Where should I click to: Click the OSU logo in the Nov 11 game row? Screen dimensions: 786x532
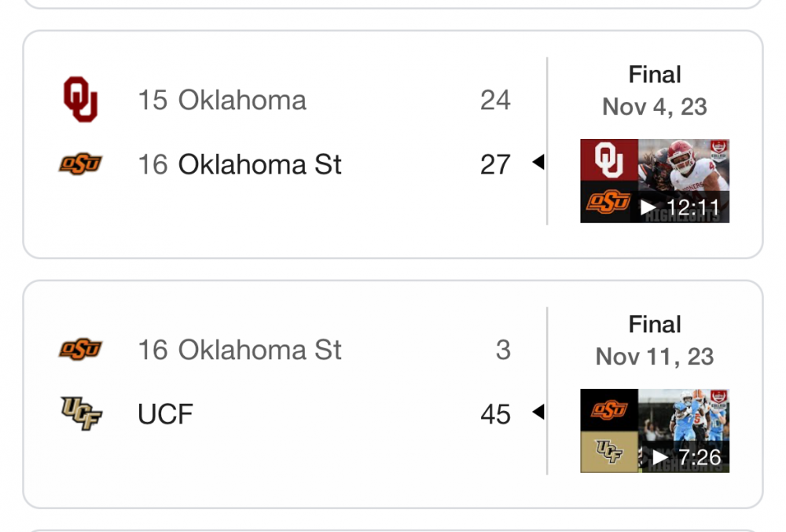(80, 350)
